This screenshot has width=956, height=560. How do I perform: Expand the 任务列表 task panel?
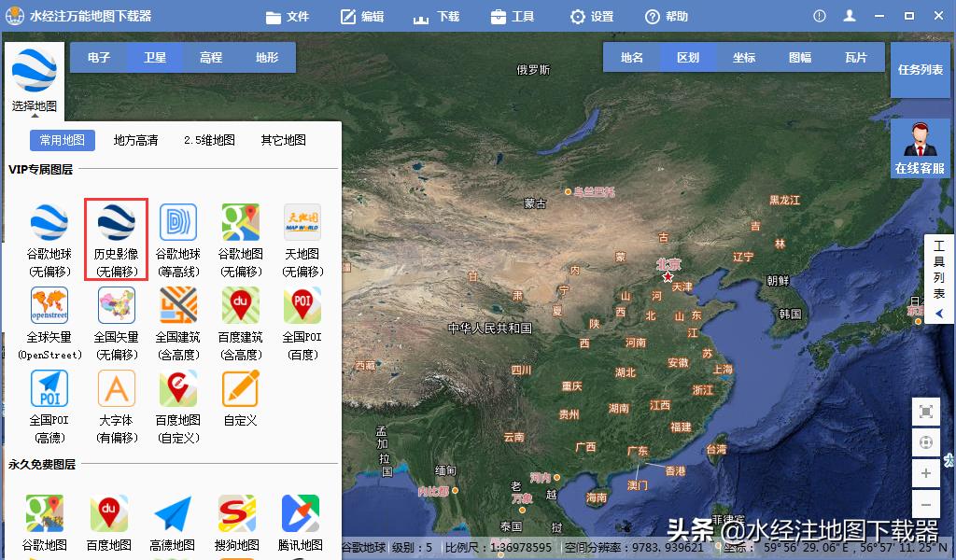[x=920, y=70]
